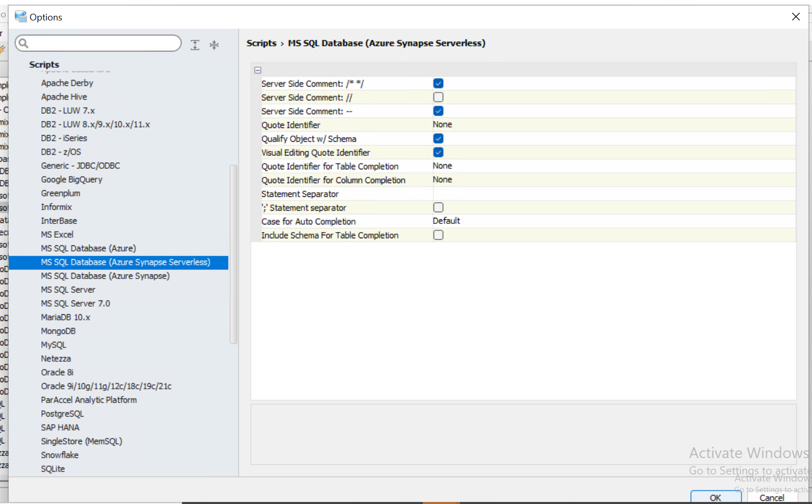Screen dimensions: 812x504
Task: Click the Cancel button
Action: click(x=772, y=497)
